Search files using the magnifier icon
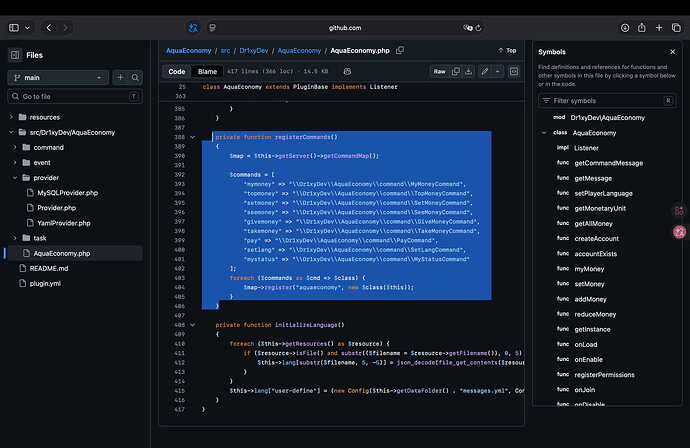The width and height of the screenshot is (690, 448). click(135, 77)
